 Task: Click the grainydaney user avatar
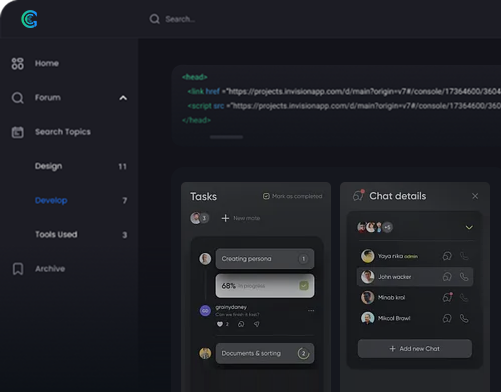point(205,311)
